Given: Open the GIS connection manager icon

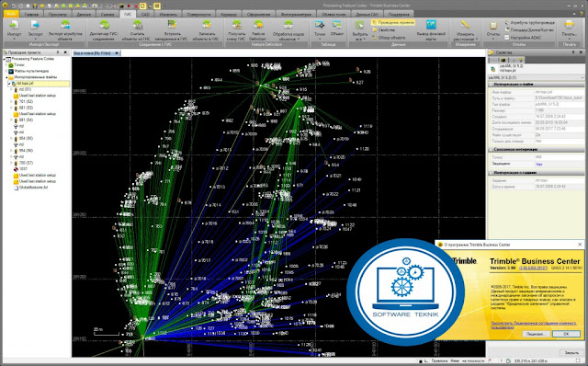Looking at the screenshot, I should coord(104,26).
